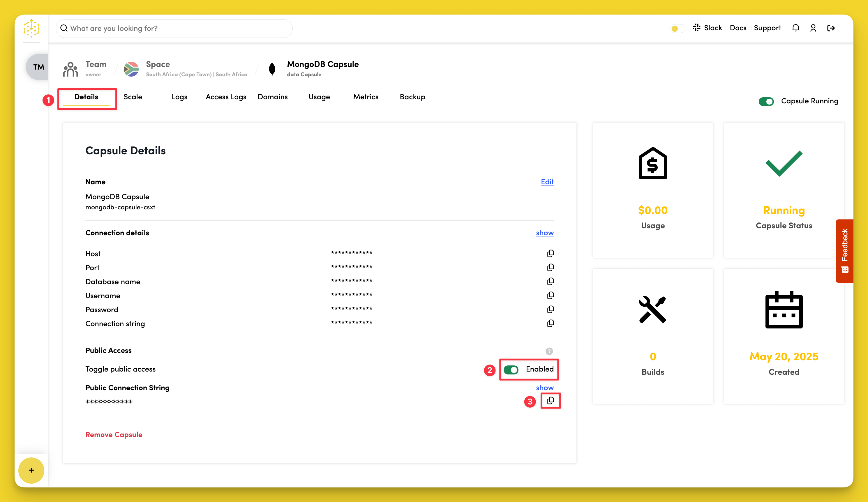
Task: Copy the Connection string
Action: click(551, 323)
